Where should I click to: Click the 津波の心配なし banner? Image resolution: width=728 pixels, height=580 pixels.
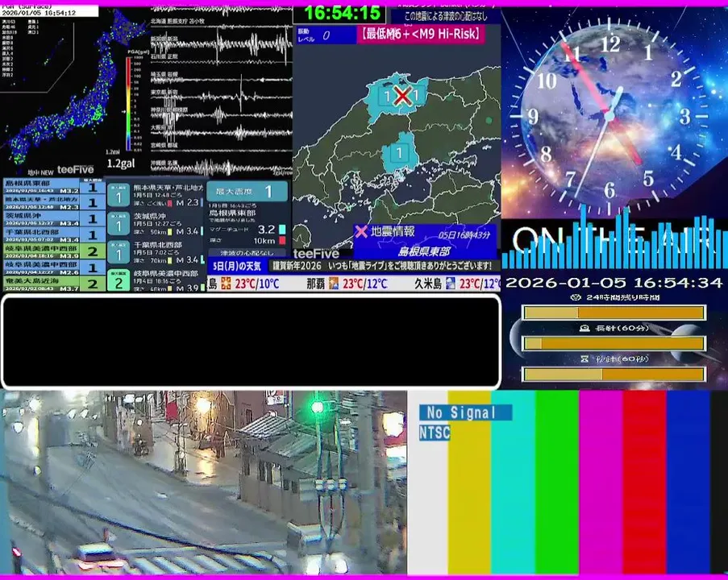pyautogui.click(x=247, y=253)
